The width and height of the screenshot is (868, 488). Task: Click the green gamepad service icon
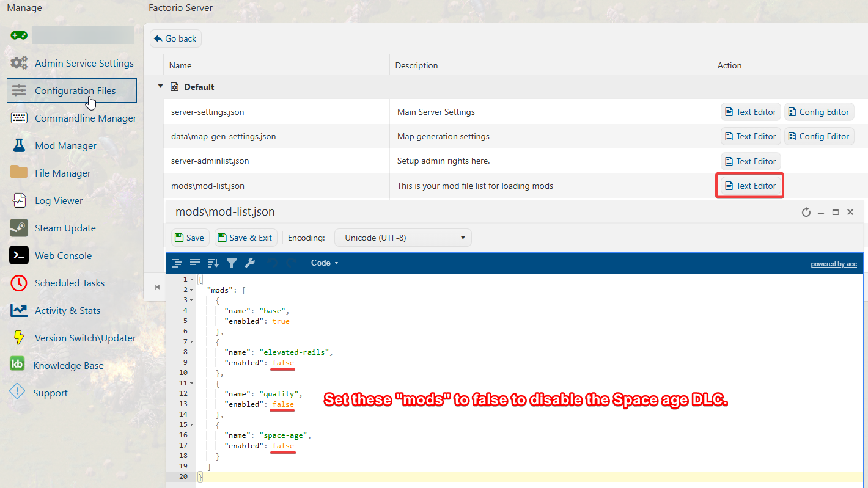coord(19,35)
